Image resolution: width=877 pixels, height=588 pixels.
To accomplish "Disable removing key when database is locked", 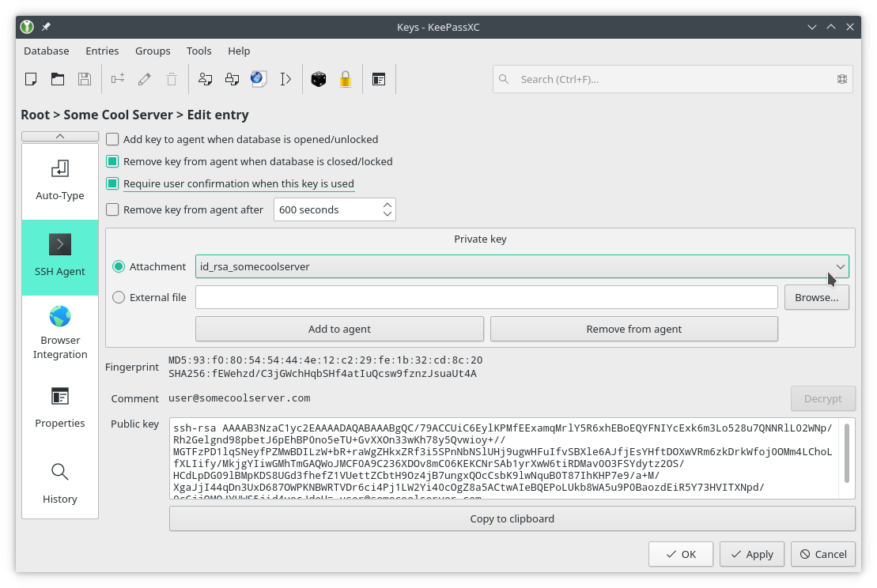I will [112, 161].
